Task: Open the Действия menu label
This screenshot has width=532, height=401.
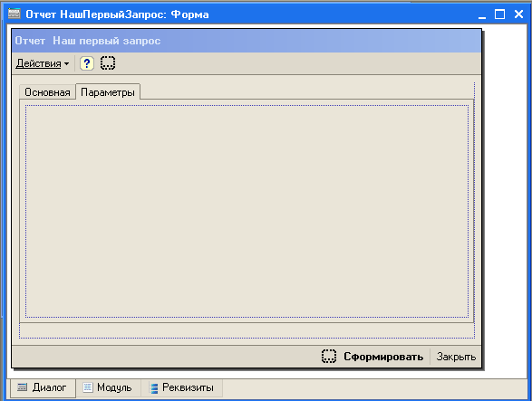Action: (x=38, y=63)
